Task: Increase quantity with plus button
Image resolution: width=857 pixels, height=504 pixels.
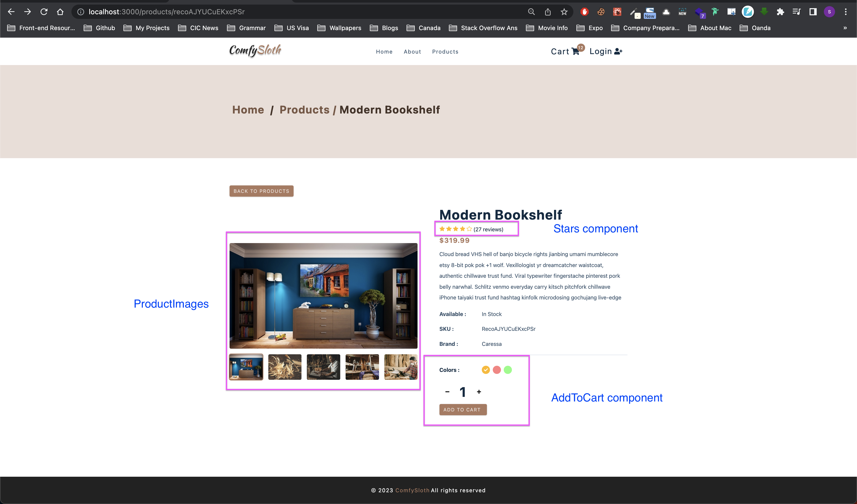Action: pyautogui.click(x=479, y=392)
